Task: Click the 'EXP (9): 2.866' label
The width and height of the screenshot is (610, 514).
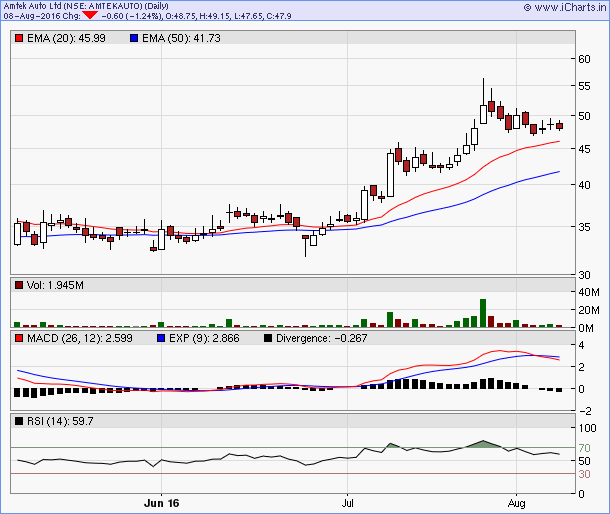Action: click(204, 338)
